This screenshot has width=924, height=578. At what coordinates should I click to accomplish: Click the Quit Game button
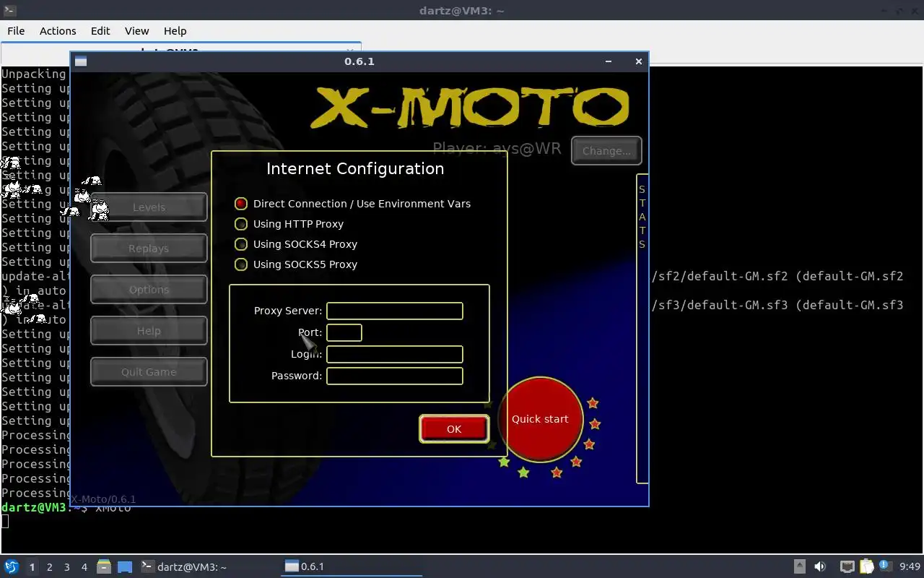[149, 372]
